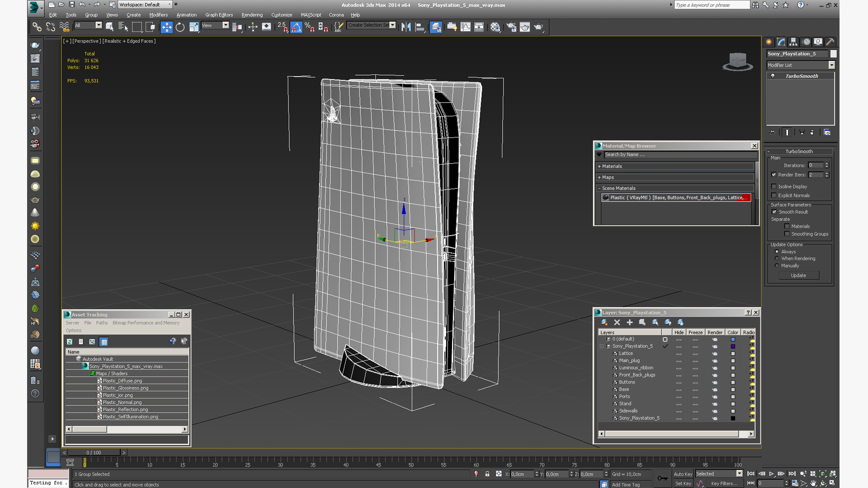Open Curve Editor from toolbar
This screenshot has width=868, height=488.
[465, 27]
